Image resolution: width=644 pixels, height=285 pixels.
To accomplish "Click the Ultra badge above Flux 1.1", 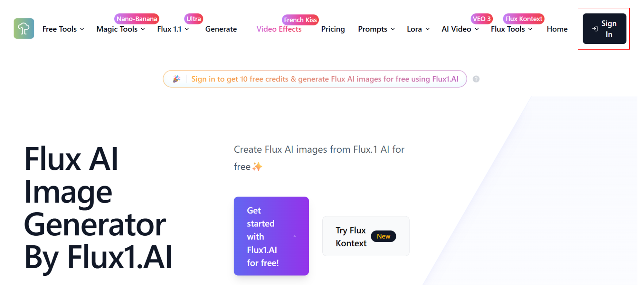I will (x=194, y=19).
